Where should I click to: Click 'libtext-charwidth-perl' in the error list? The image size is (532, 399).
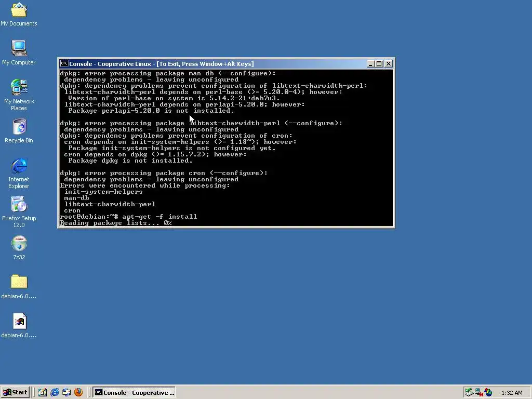point(110,204)
